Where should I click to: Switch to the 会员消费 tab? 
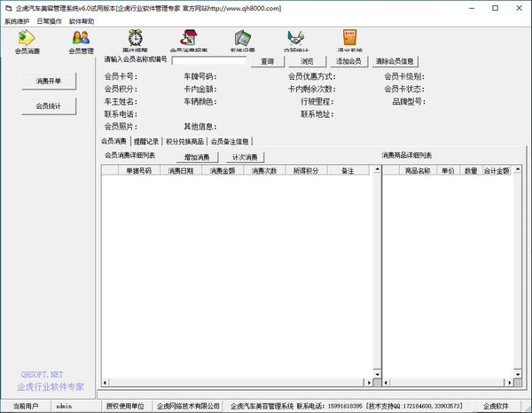(114, 141)
